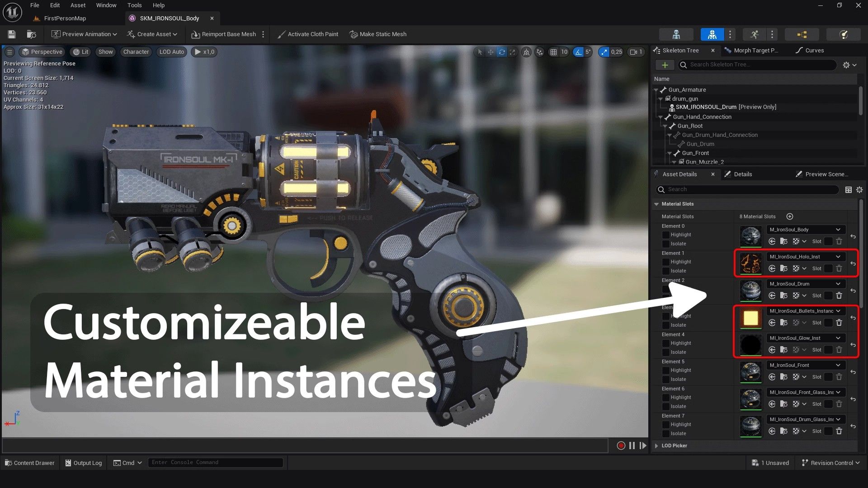Image resolution: width=868 pixels, height=488 pixels.
Task: Add a new material slot
Action: click(x=790, y=216)
